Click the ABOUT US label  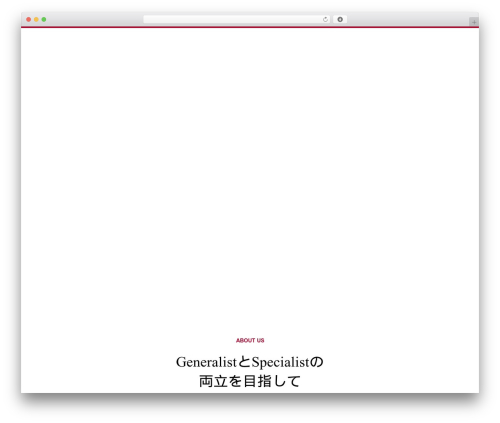click(250, 340)
